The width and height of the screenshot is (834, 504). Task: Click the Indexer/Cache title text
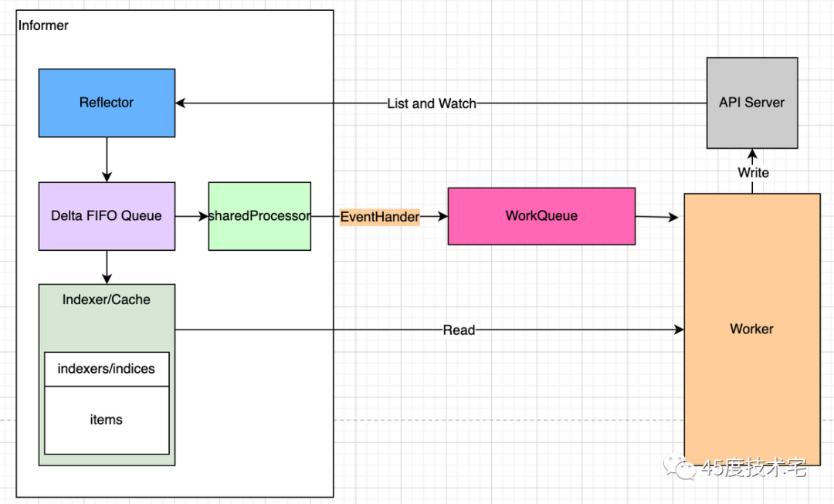click(x=107, y=299)
